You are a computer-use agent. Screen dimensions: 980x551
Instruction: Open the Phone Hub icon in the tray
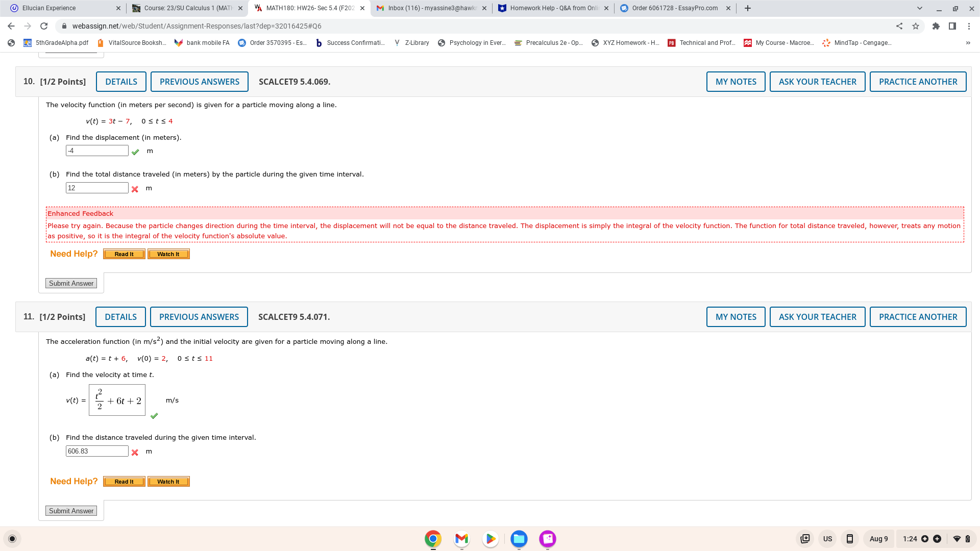pos(849,539)
